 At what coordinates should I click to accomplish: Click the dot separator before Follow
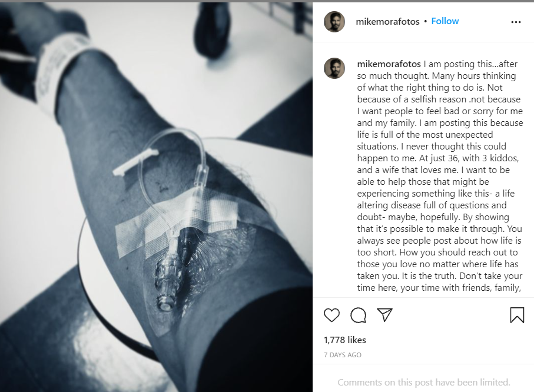coord(425,21)
